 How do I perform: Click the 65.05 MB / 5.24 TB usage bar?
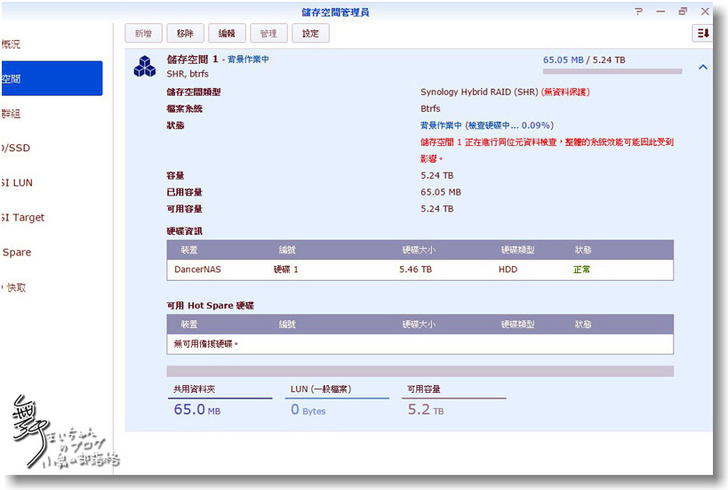(x=612, y=72)
